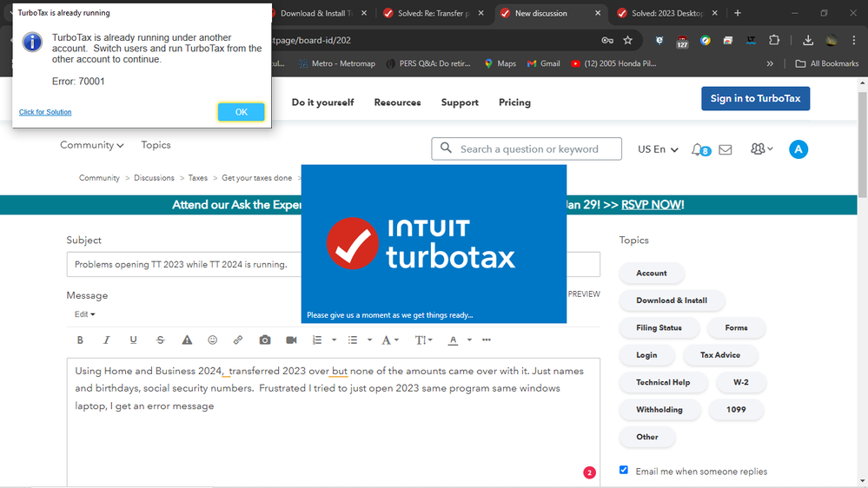Expand the Edit dropdown above the toolbar
Viewport: 868px width, 488px height.
(x=84, y=314)
